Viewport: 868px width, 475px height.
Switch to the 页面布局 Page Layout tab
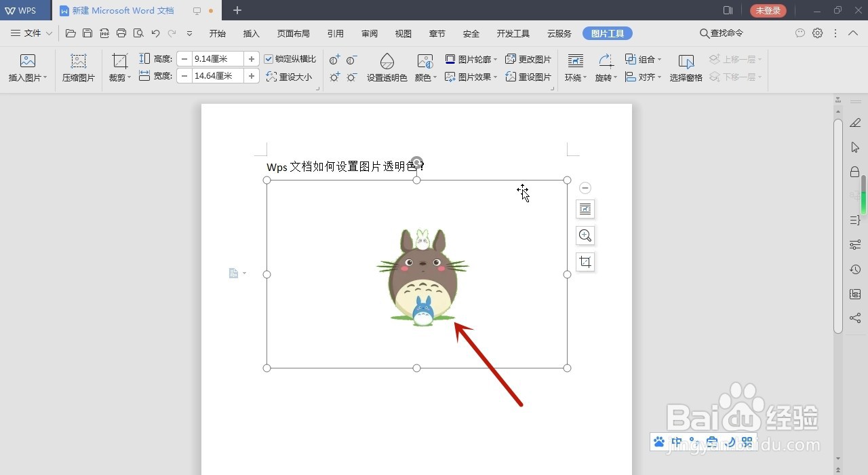click(x=294, y=33)
